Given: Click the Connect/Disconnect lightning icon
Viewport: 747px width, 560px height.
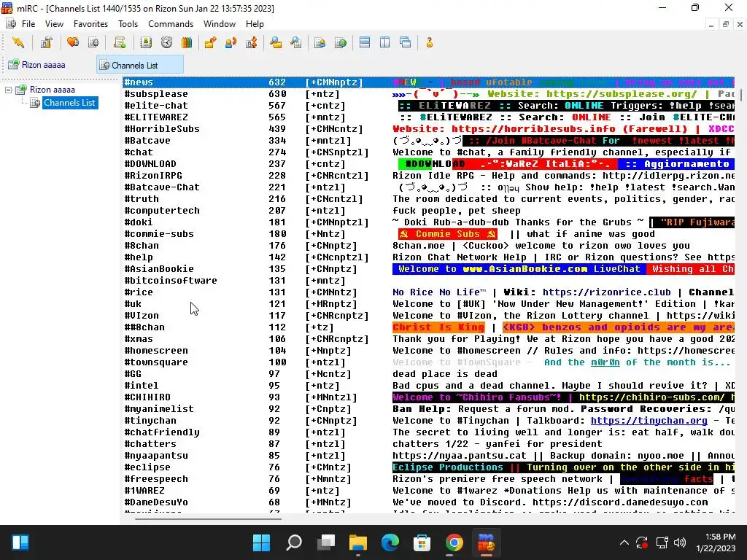Looking at the screenshot, I should [18, 43].
